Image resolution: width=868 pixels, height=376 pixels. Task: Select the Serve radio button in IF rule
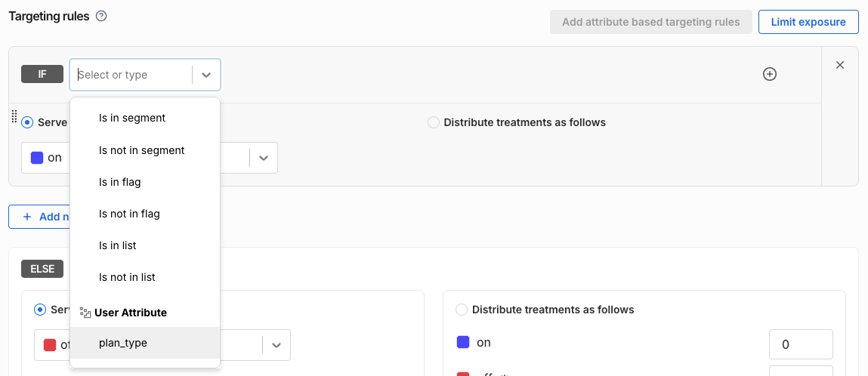(x=27, y=122)
